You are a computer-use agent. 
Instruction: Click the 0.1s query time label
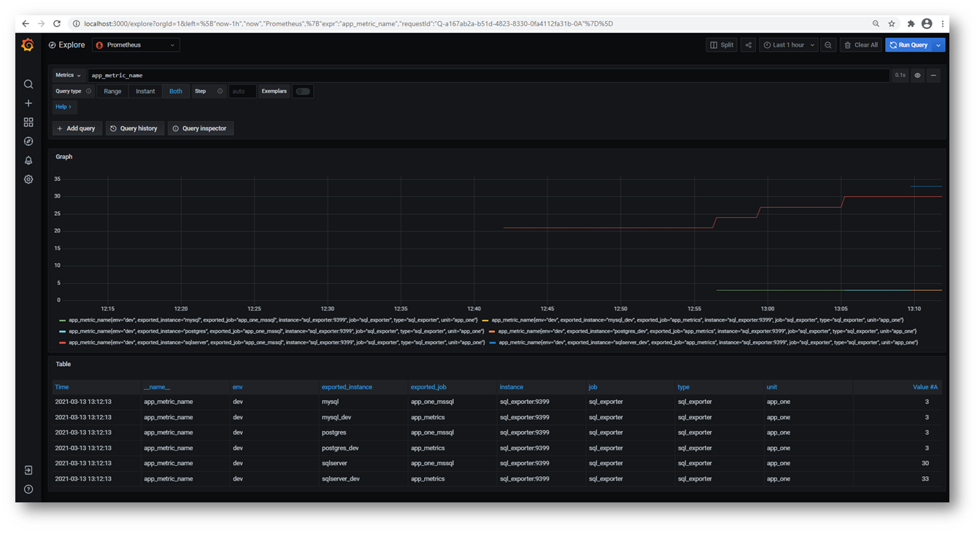click(900, 75)
